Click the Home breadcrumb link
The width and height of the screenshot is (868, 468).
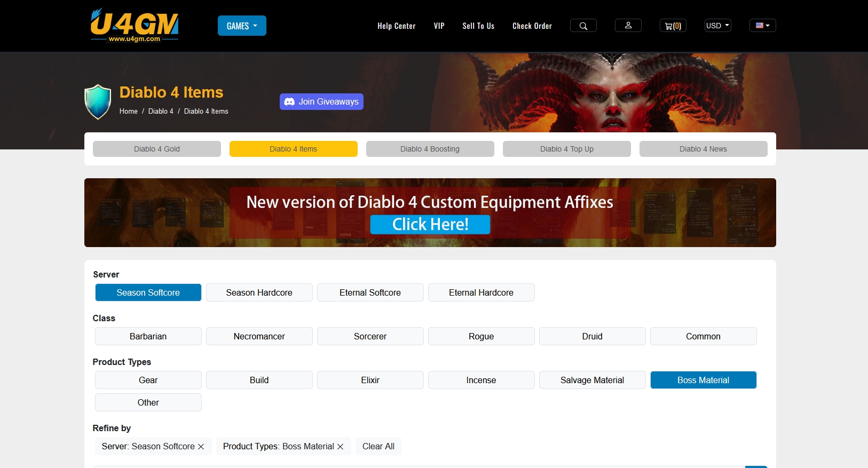point(129,111)
